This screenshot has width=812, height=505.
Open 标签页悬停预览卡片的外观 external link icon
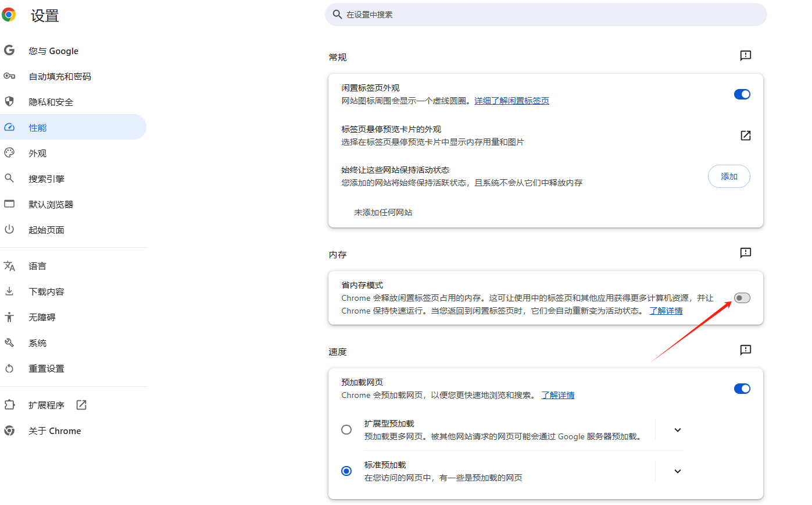pyautogui.click(x=746, y=136)
